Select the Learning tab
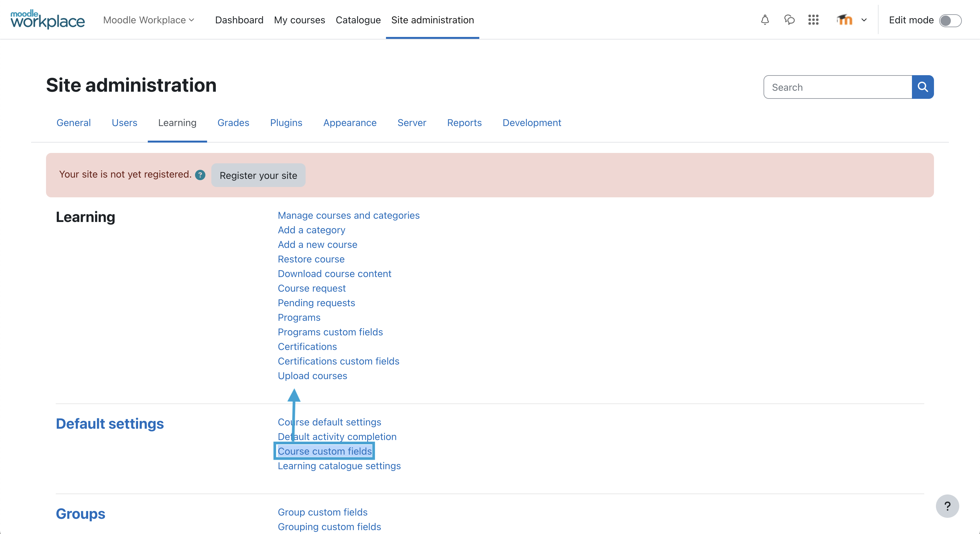The width and height of the screenshot is (980, 534). coord(177,122)
